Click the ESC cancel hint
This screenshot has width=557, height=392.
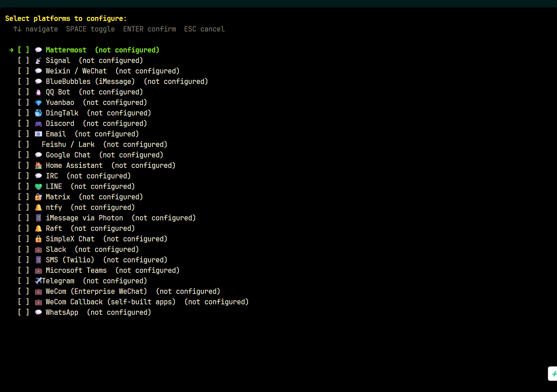(204, 29)
